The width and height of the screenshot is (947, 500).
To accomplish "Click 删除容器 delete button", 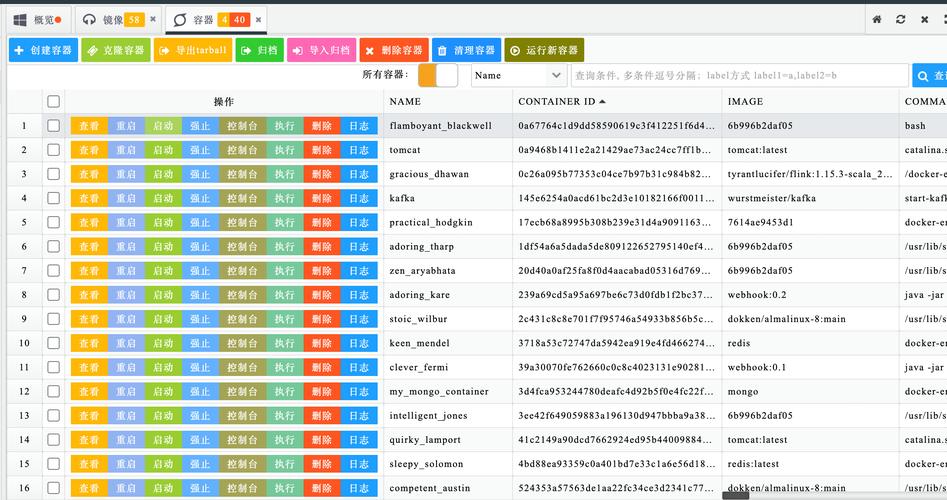I will point(393,50).
